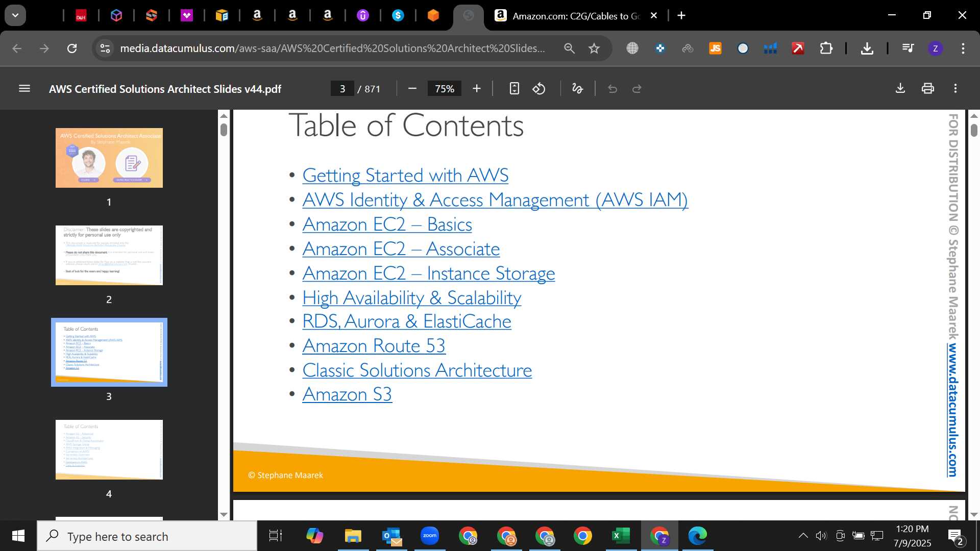This screenshot has height=551, width=980.
Task: Open the Getting Started with AWS link
Action: pos(405,176)
